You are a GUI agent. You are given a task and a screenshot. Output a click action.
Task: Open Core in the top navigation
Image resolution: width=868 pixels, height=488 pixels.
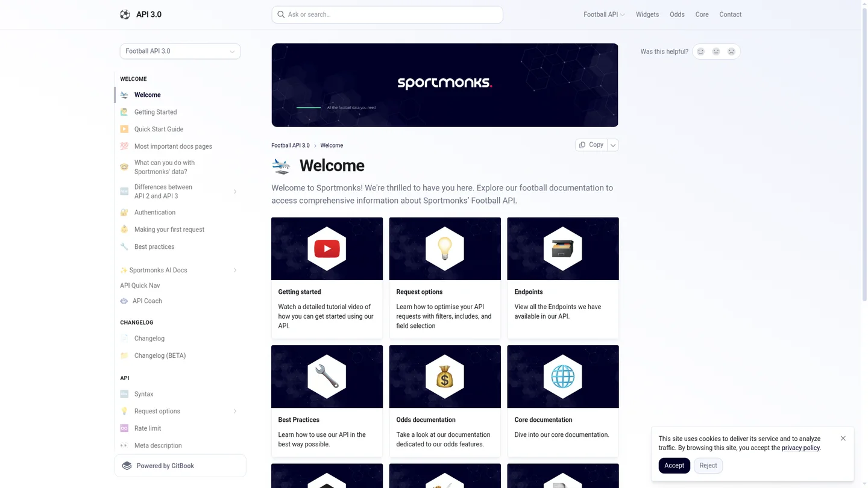(x=702, y=14)
